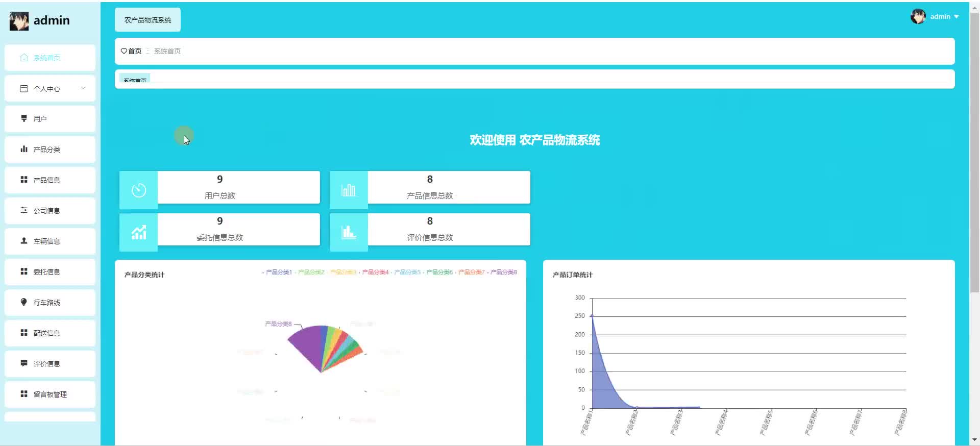Viewport: 980px width, 446px height.
Task: Click the home icon beside 系统首页
Action: 24,58
